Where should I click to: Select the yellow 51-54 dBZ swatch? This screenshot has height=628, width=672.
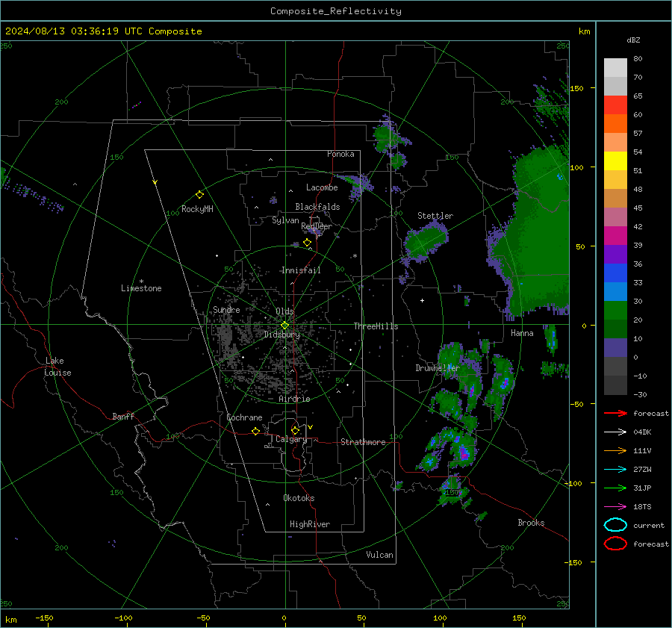(615, 161)
